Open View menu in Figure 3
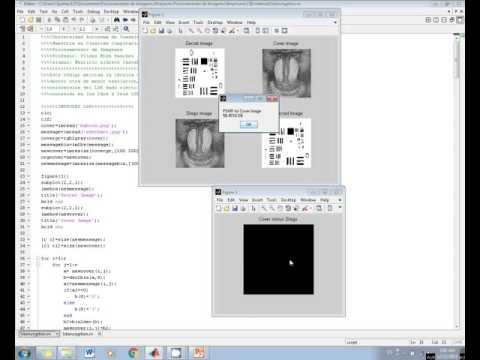This screenshot has width=480, height=360. pos(244,200)
